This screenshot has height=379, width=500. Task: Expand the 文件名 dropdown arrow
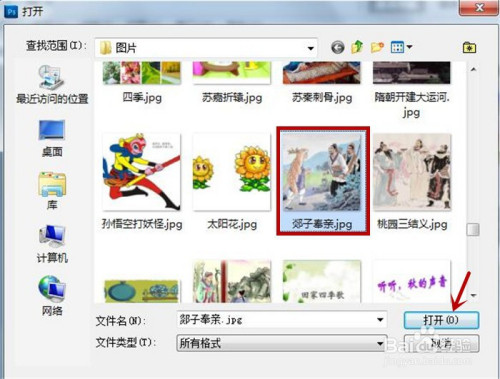(x=380, y=320)
